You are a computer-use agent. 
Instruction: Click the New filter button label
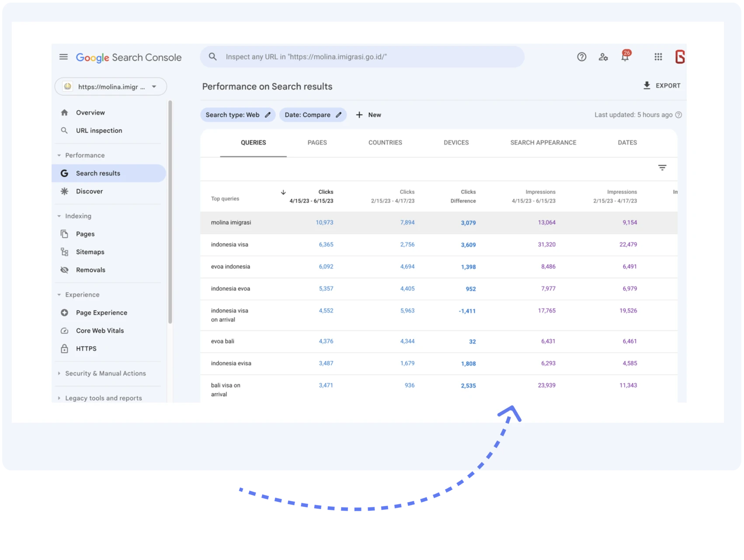tap(374, 115)
